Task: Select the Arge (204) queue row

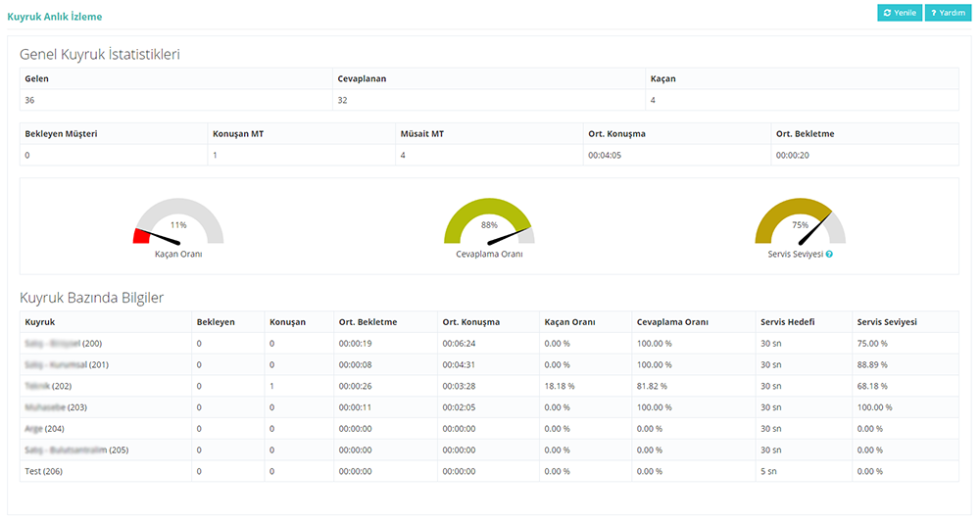Action: (x=45, y=429)
